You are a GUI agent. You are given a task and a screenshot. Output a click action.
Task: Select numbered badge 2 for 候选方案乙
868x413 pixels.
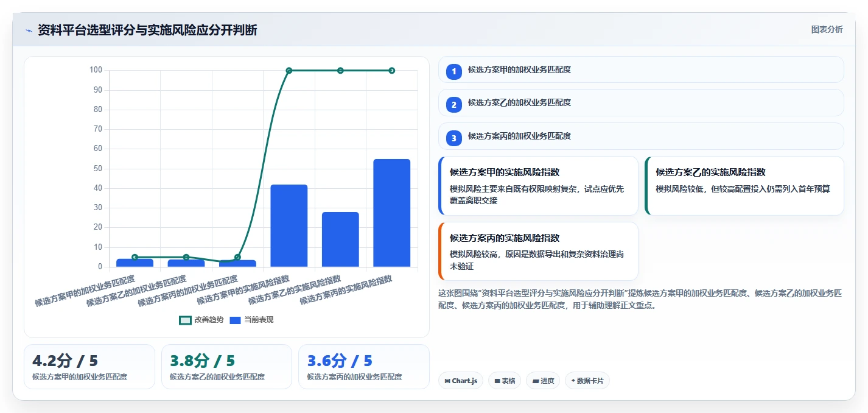pos(453,105)
